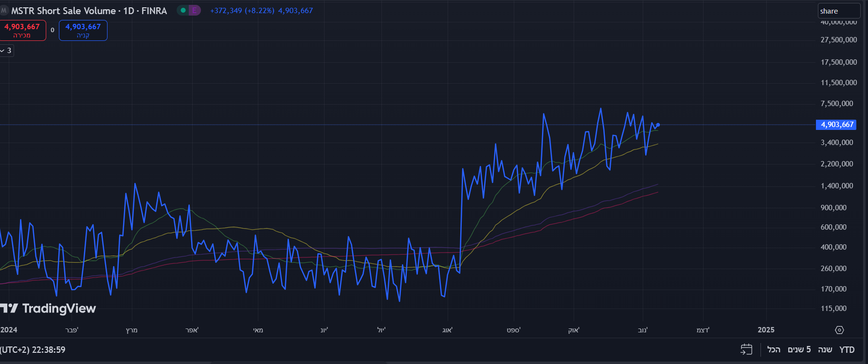The image size is (868, 364).
Task: Click the 2024 label on the time axis
Action: pyautogui.click(x=9, y=330)
